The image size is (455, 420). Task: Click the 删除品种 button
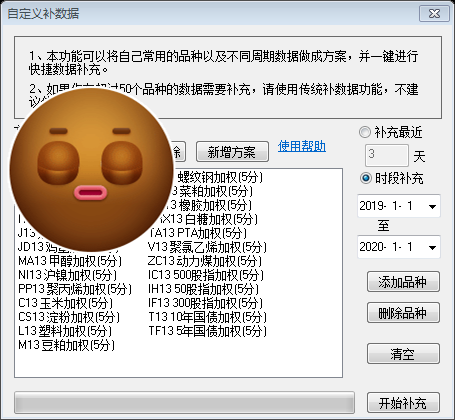(403, 313)
